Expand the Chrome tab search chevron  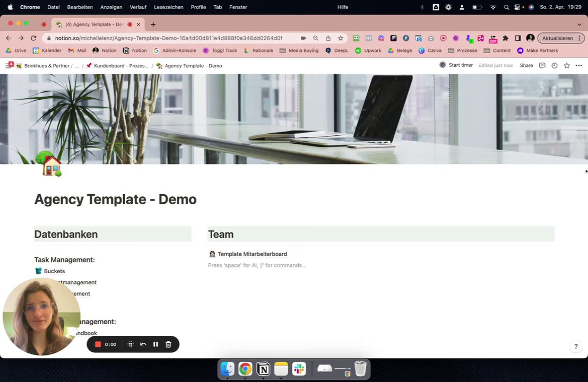(x=580, y=24)
